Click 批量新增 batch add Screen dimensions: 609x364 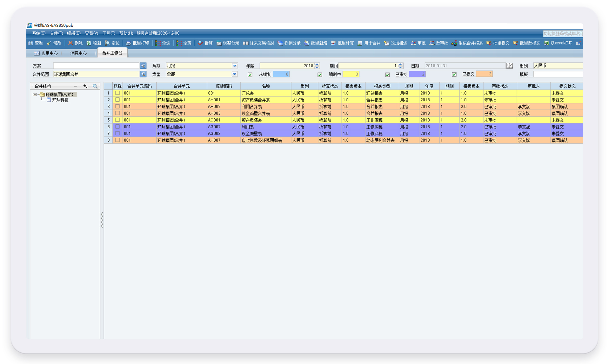[x=316, y=43]
